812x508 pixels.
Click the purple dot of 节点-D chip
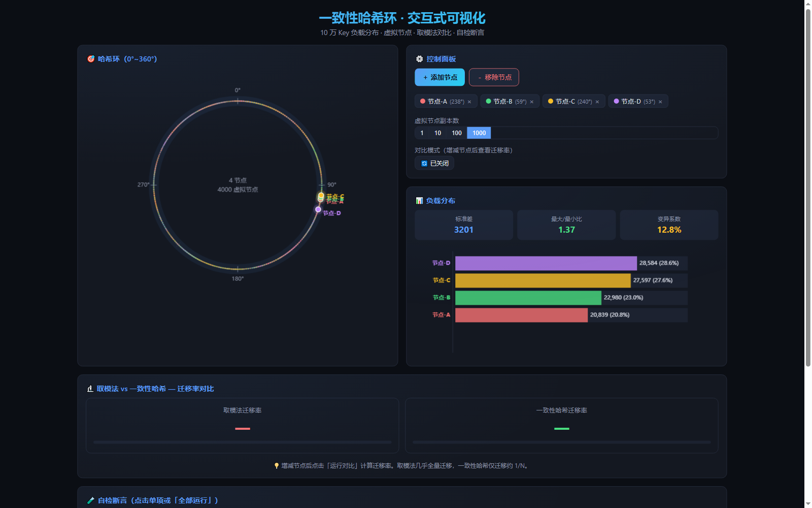pyautogui.click(x=617, y=101)
